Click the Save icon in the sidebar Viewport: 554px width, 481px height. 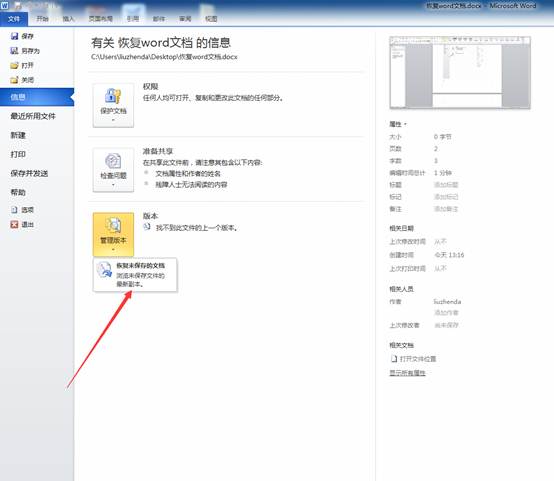(14, 36)
